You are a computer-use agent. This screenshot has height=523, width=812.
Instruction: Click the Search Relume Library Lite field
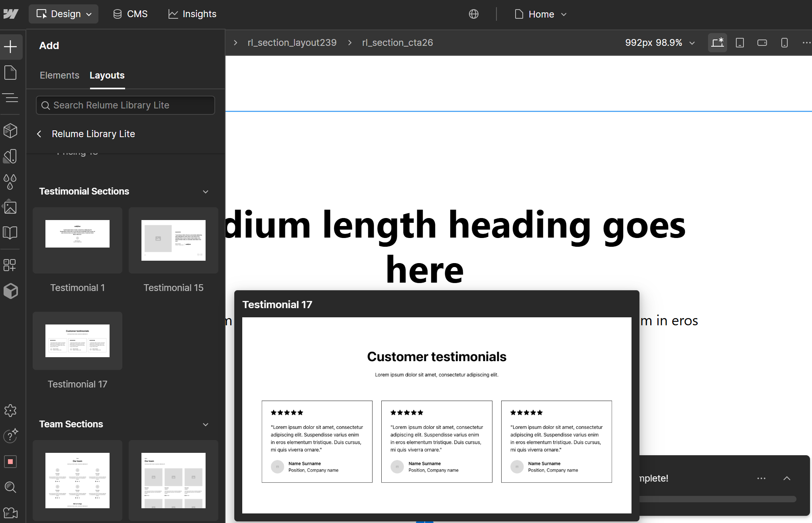[x=126, y=105]
